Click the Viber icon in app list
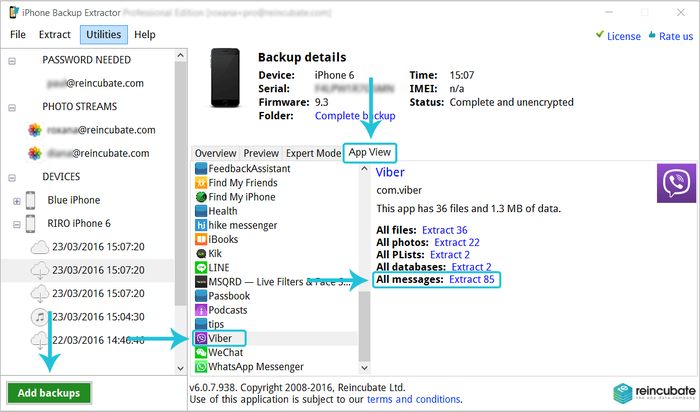 pos(201,338)
